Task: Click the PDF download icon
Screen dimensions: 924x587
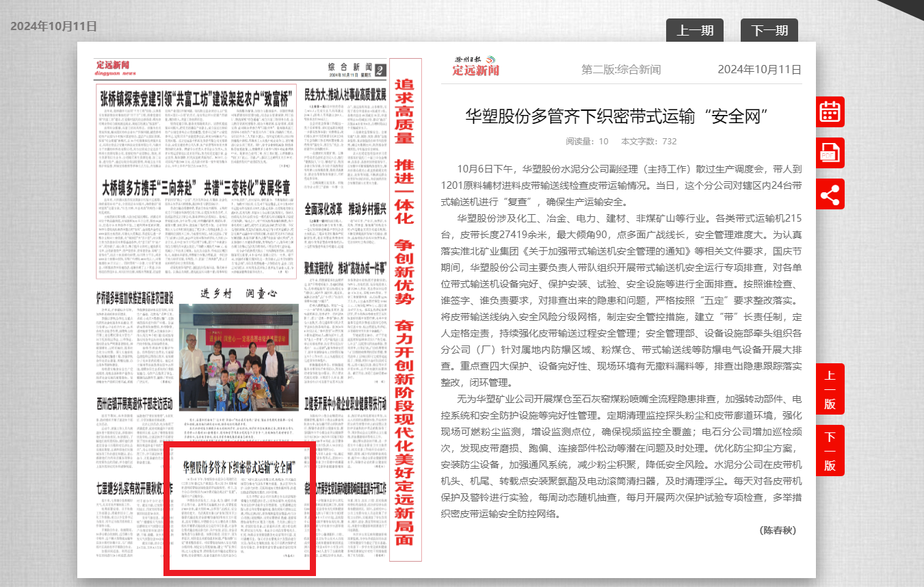Action: 830,153
